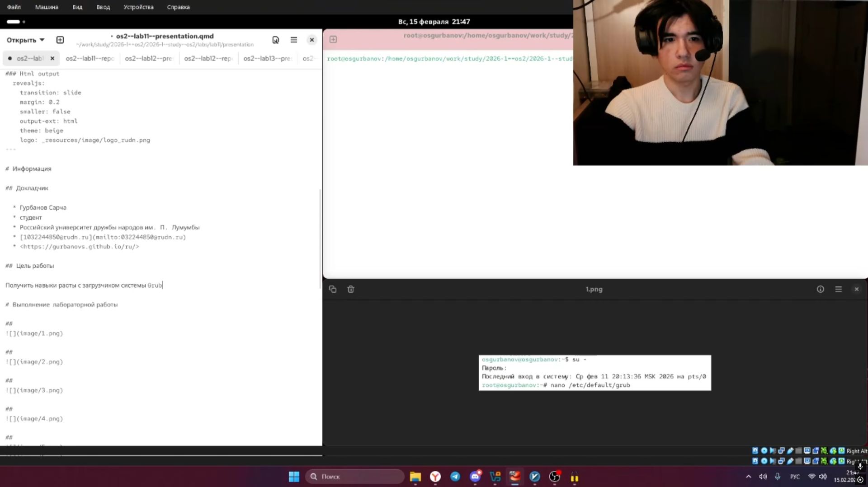Click the "margin: 0.2" line
Image resolution: width=868 pixels, height=487 pixels.
40,102
